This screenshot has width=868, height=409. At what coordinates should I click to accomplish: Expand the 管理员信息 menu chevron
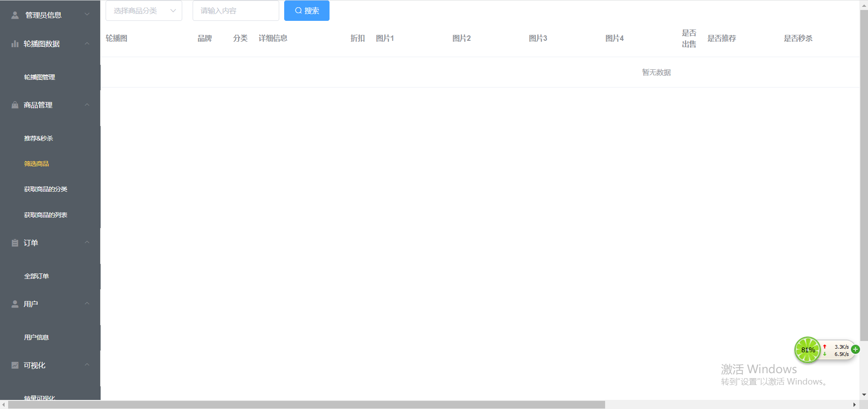click(x=87, y=15)
